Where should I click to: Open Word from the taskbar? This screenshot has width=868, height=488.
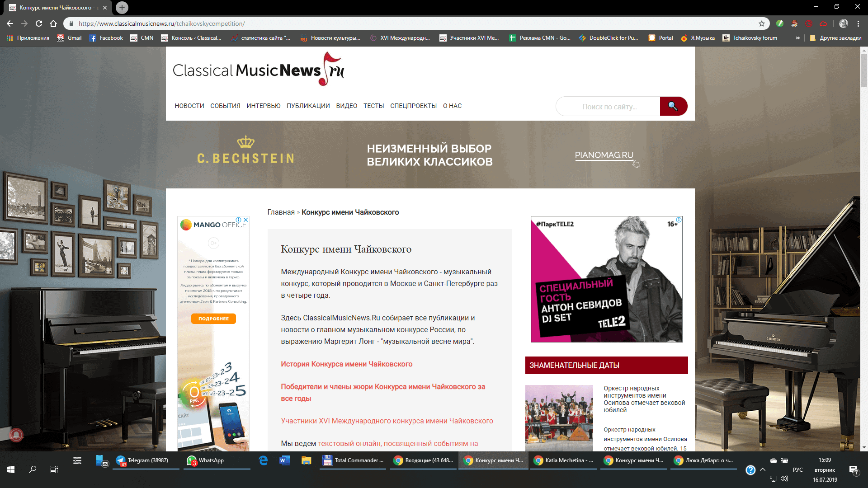[284, 460]
